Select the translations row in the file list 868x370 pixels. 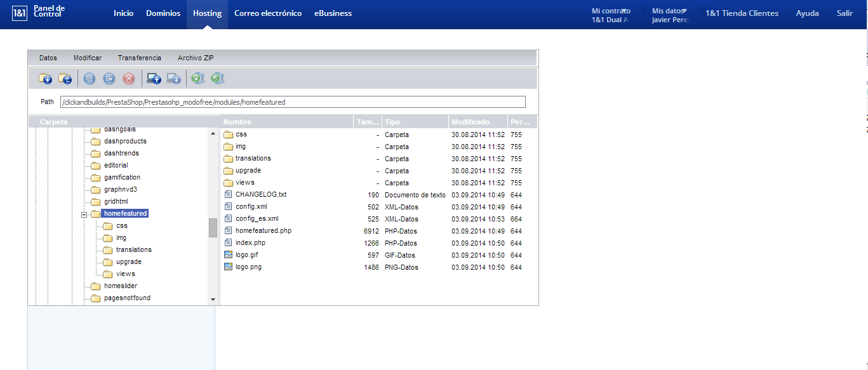coord(379,159)
